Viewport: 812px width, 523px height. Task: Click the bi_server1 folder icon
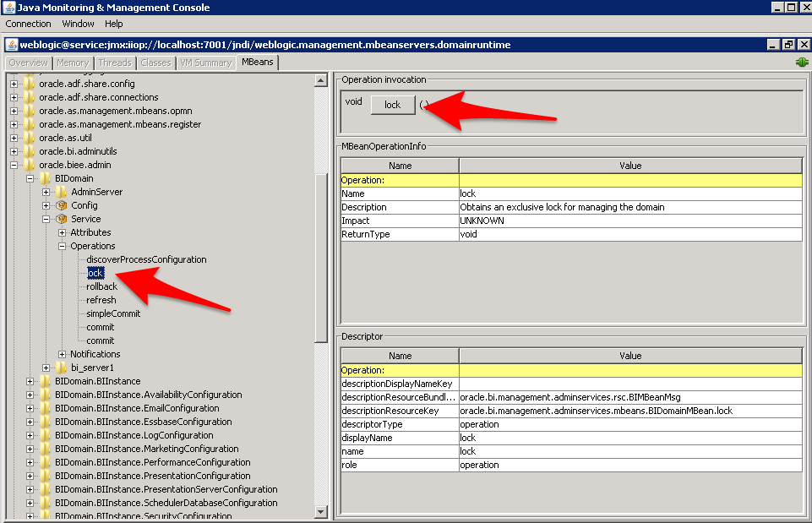(61, 368)
